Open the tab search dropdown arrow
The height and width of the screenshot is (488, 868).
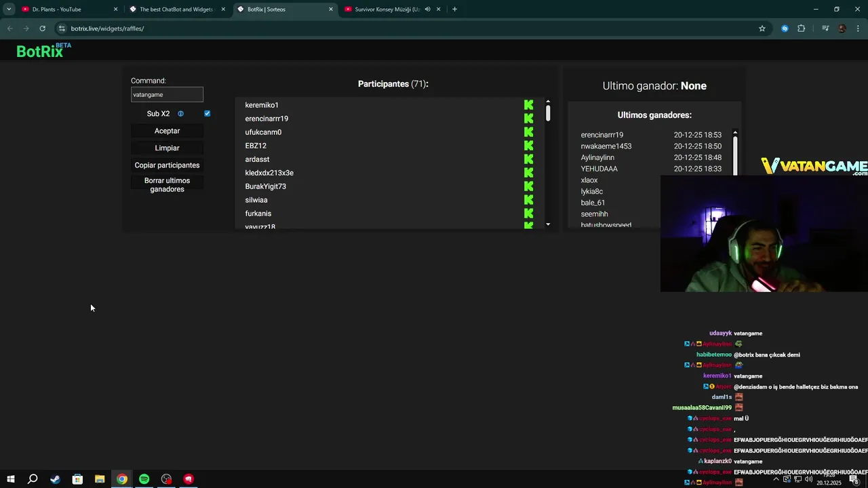coord(9,9)
